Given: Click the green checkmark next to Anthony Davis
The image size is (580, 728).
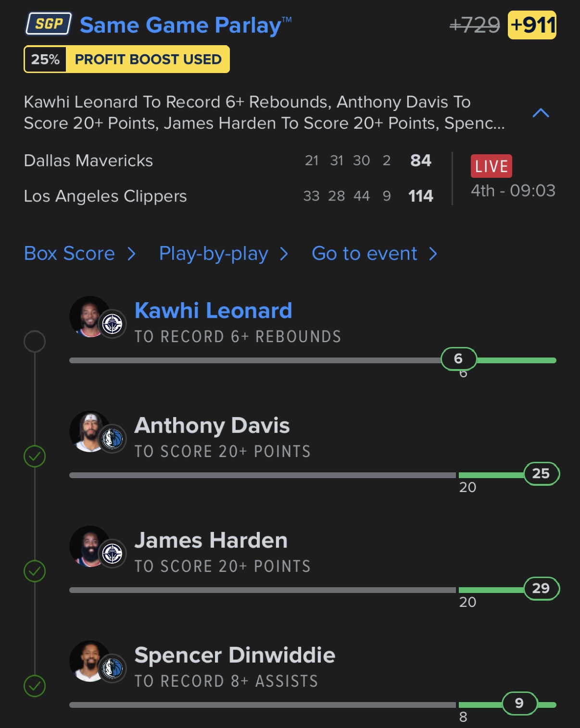Looking at the screenshot, I should (x=35, y=456).
